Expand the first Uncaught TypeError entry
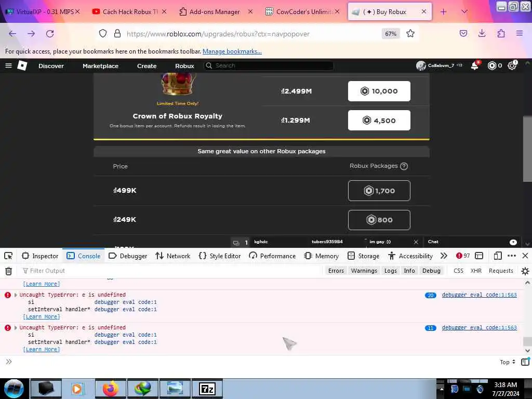Screen dimensions: 532x399 tap(16, 295)
